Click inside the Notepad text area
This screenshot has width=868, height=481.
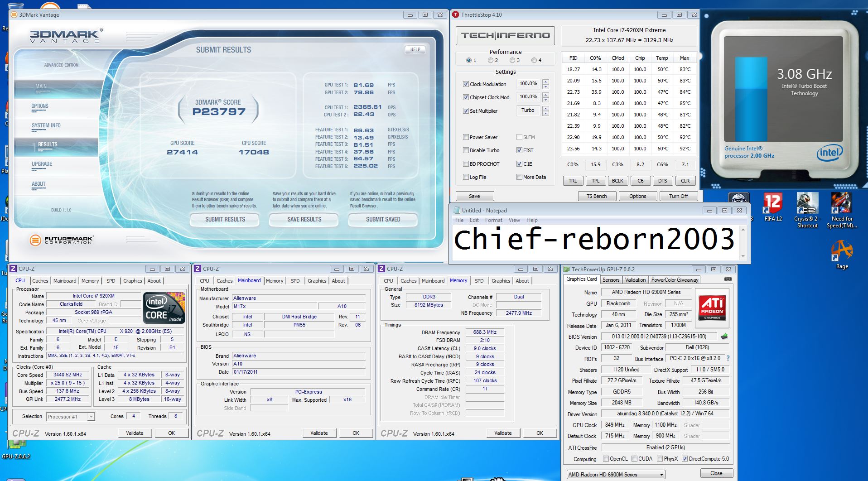click(595, 243)
